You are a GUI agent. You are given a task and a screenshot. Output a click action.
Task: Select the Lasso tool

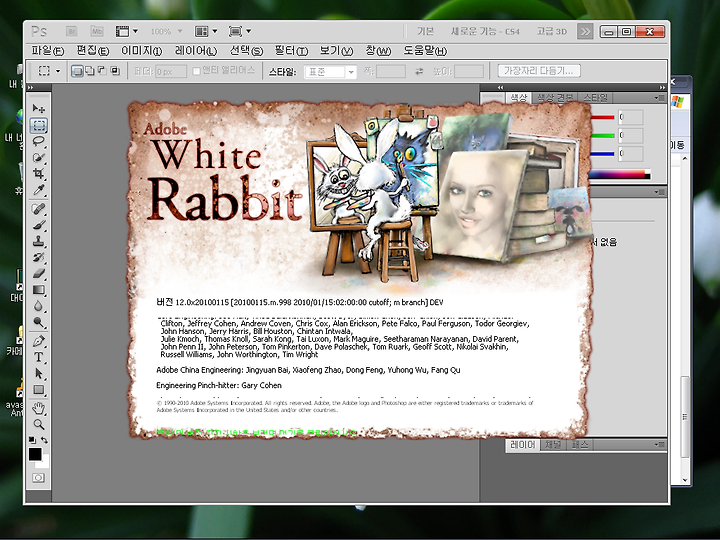(39, 141)
